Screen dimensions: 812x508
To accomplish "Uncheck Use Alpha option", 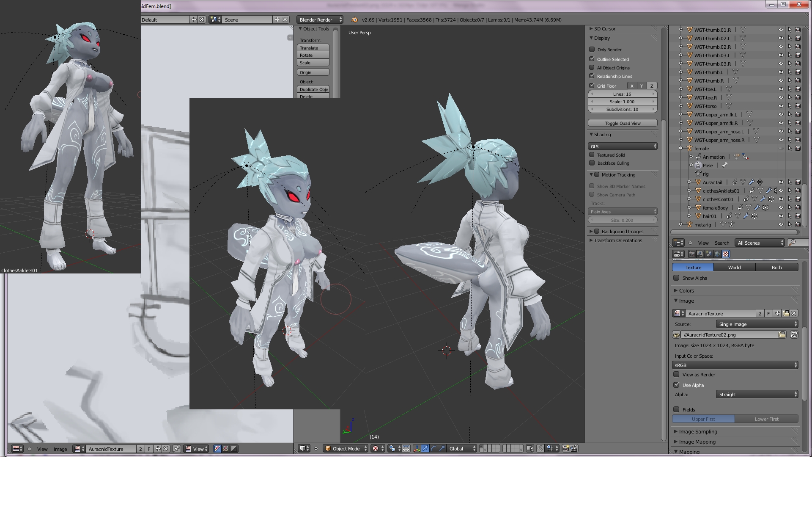I will coord(677,385).
